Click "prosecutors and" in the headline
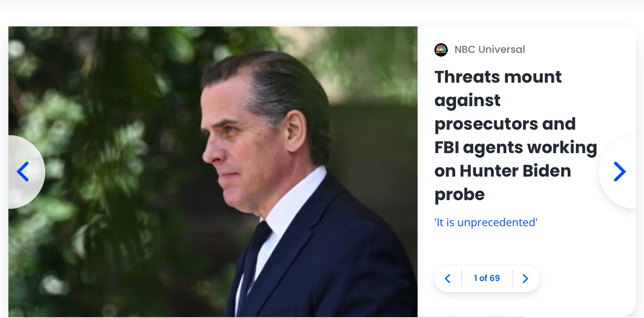 (x=505, y=124)
